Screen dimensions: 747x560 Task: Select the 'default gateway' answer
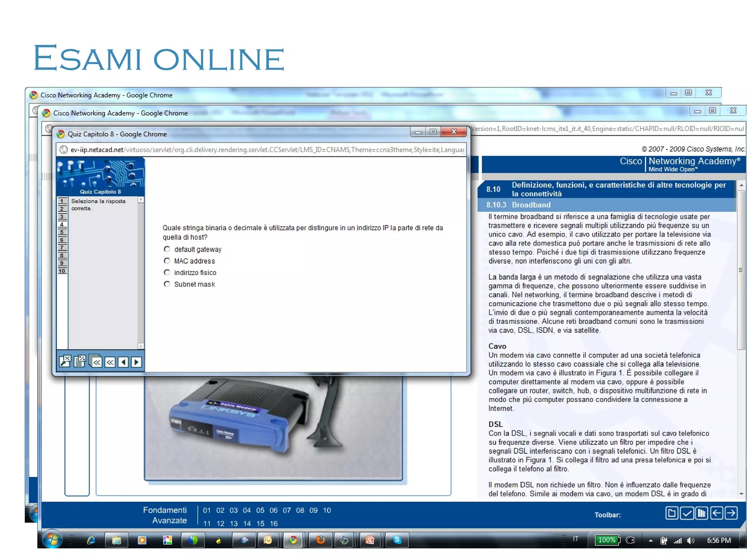point(167,249)
